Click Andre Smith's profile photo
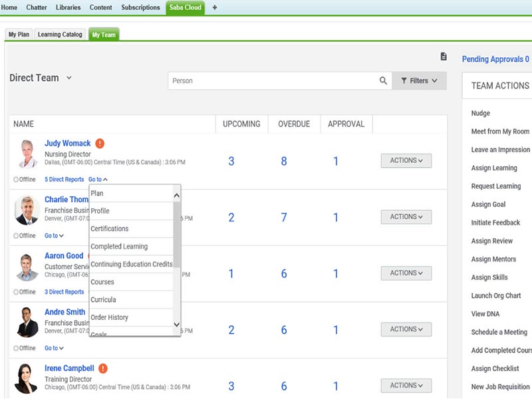Image resolution: width=532 pixels, height=399 pixels. [x=27, y=323]
